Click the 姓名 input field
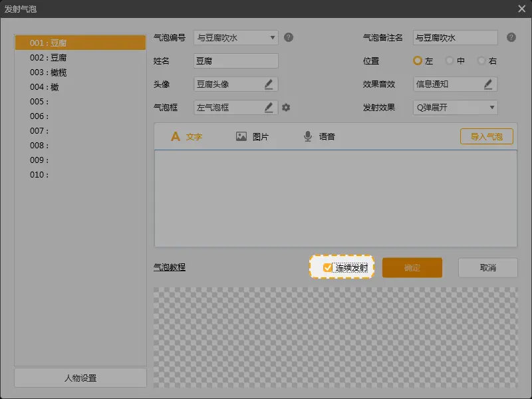The width and height of the screenshot is (532, 399). 235,61
